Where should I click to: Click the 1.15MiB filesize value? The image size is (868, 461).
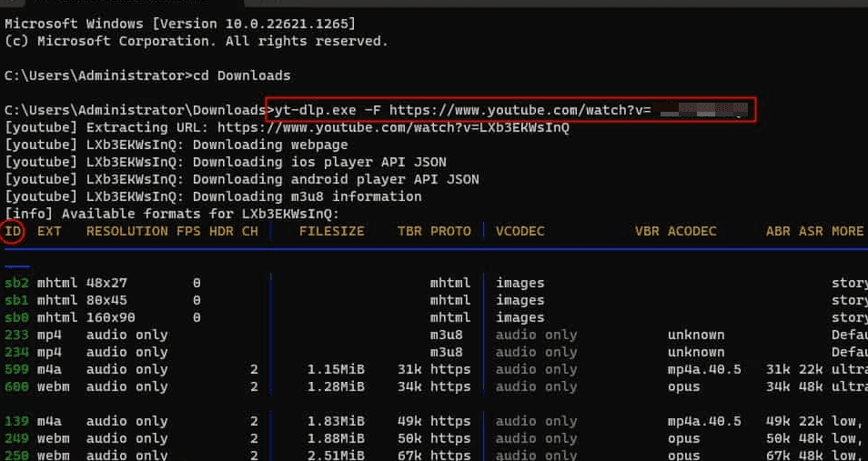coord(336,369)
